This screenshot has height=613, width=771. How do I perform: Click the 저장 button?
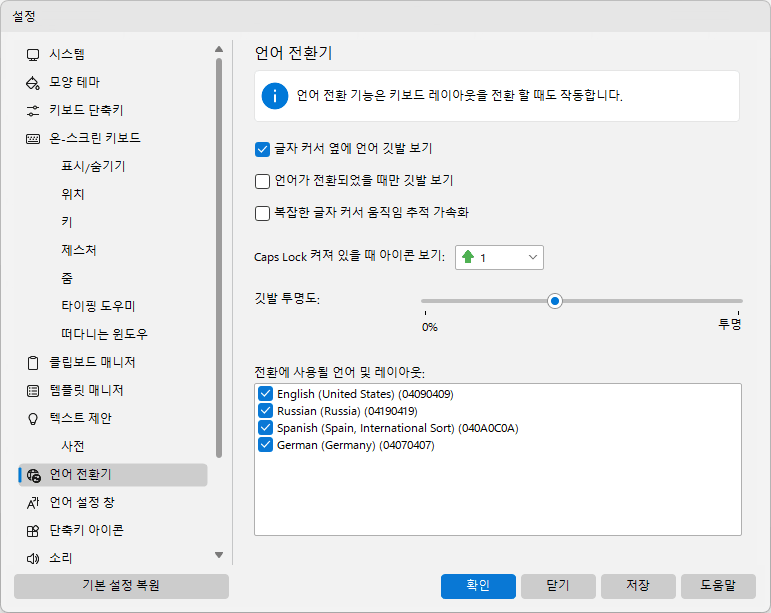coord(638,586)
